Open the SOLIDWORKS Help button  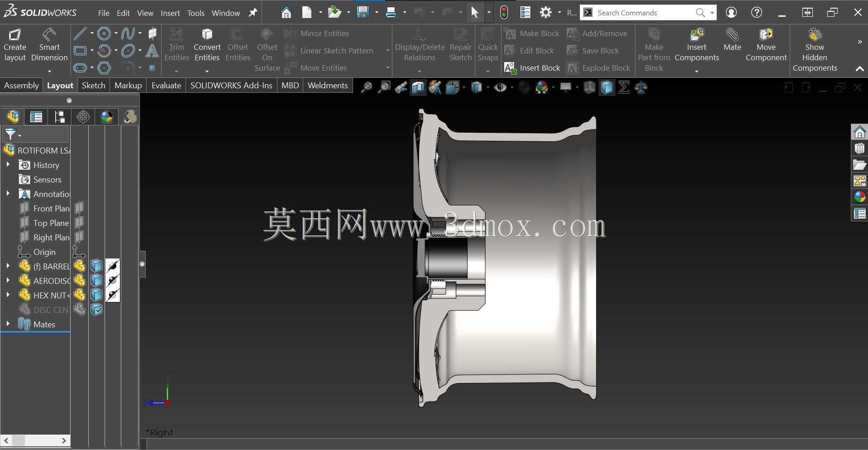point(757,13)
